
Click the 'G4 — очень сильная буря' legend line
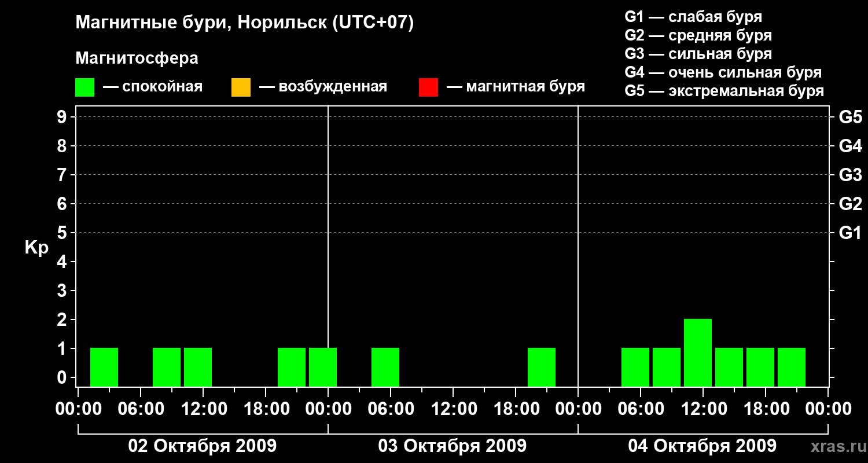click(723, 72)
